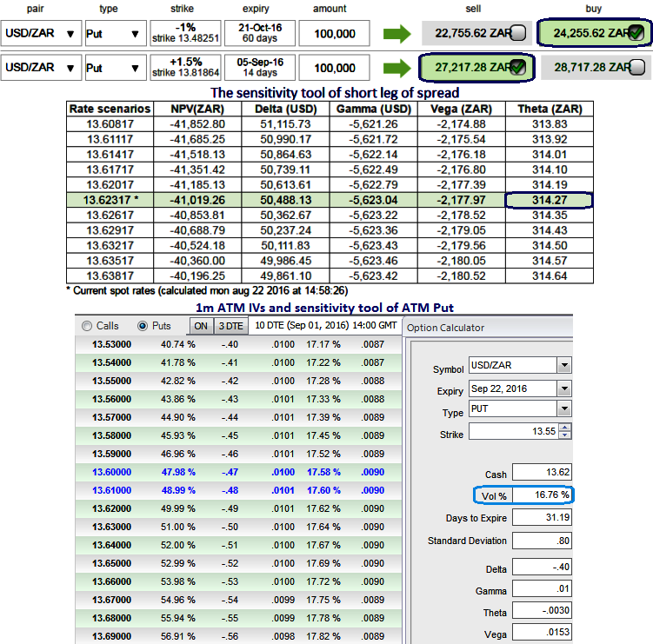Click the -1% strike 13.48251 box
653x644 pixels.
[183, 34]
